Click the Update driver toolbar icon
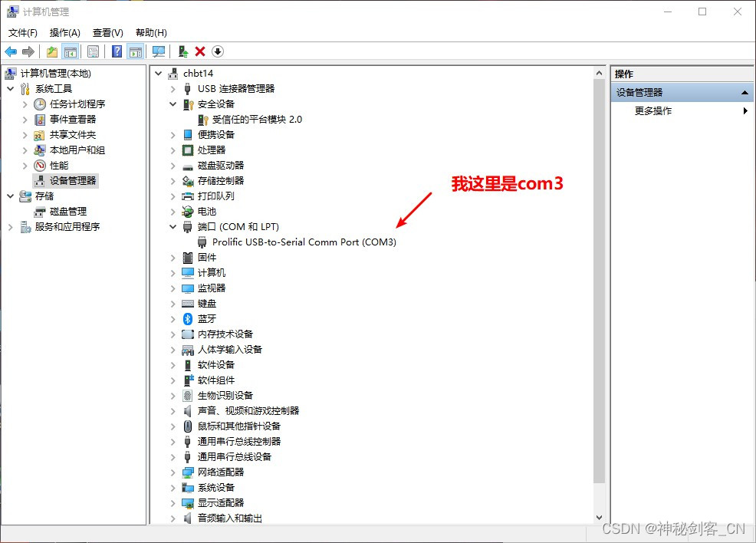This screenshot has height=543, width=756. pyautogui.click(x=182, y=51)
